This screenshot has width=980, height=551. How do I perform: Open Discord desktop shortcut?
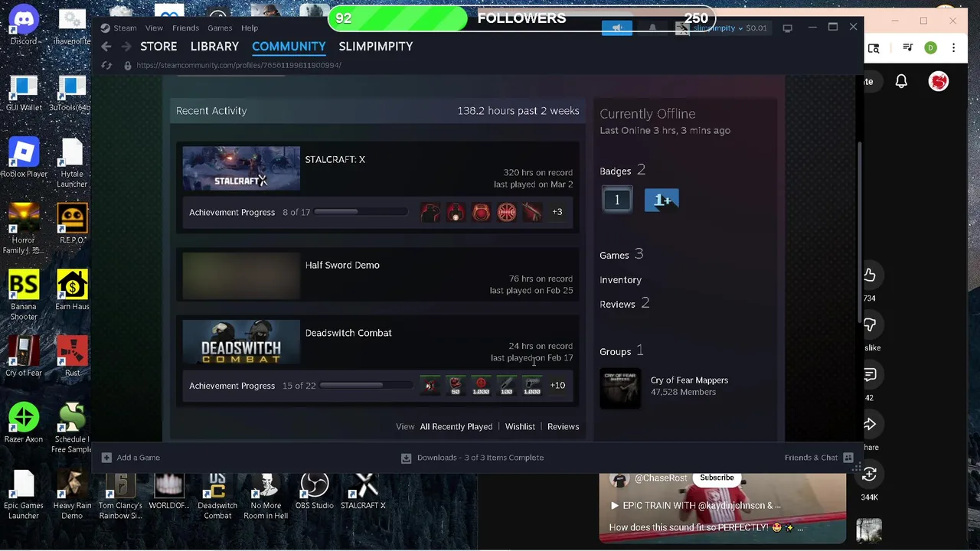click(x=24, y=26)
